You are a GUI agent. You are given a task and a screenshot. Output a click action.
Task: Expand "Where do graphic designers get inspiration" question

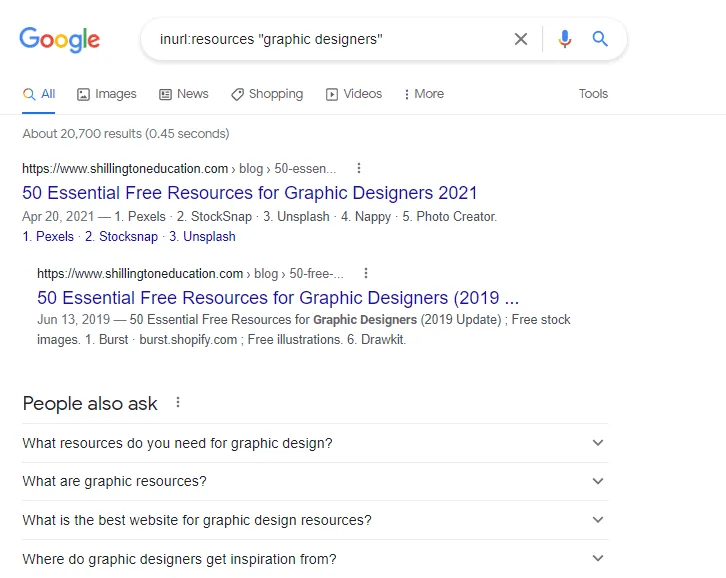click(x=314, y=559)
